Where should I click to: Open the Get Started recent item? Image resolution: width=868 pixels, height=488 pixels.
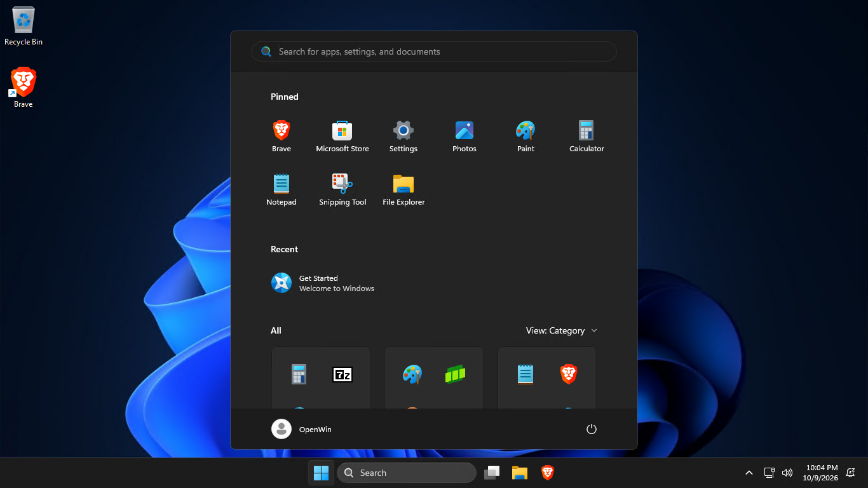point(323,283)
